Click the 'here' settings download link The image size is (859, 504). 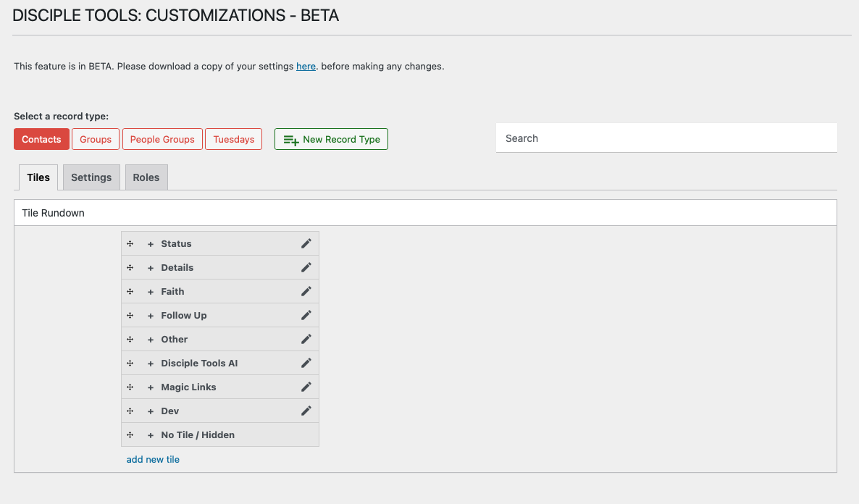click(x=306, y=66)
